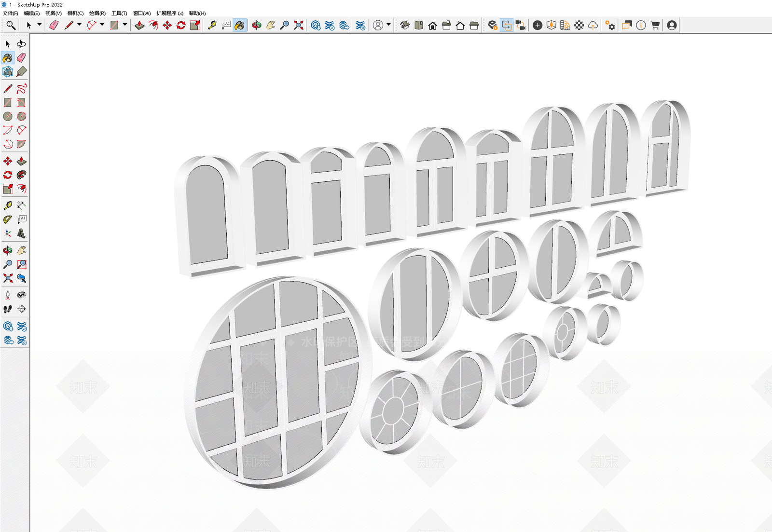Activate the 3D Text tool
The width and height of the screenshot is (772, 532).
pos(22,233)
